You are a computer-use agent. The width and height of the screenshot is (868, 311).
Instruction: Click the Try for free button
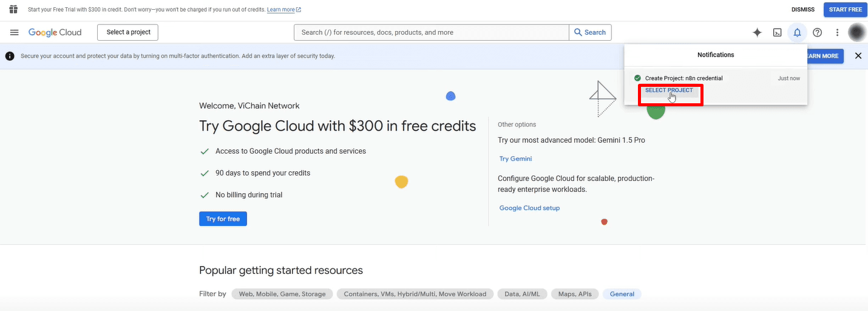pos(223,219)
